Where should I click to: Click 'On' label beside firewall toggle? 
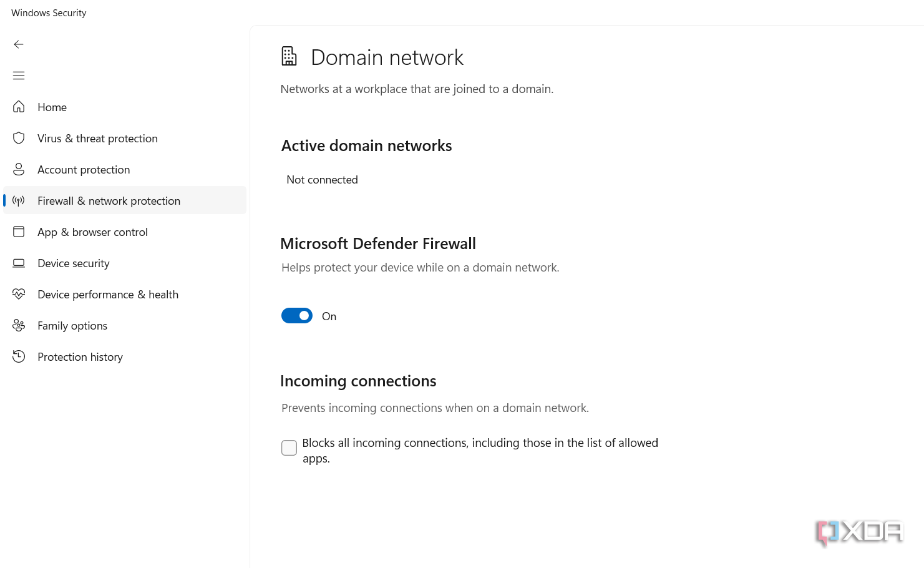coord(329,316)
